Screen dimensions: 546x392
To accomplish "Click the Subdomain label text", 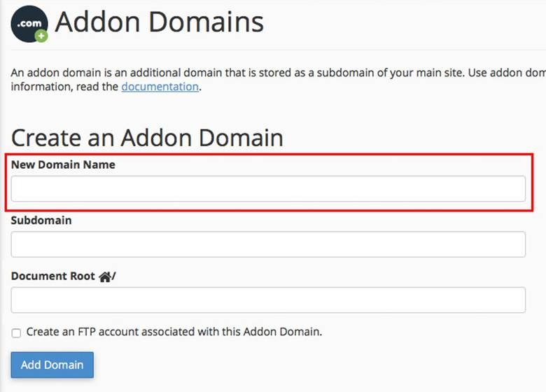I will 41,220.
